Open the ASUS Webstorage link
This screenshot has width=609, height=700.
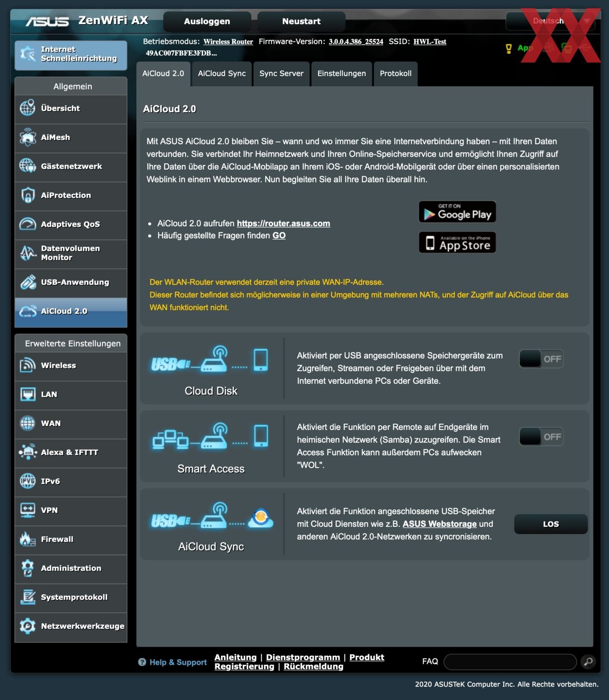(439, 524)
